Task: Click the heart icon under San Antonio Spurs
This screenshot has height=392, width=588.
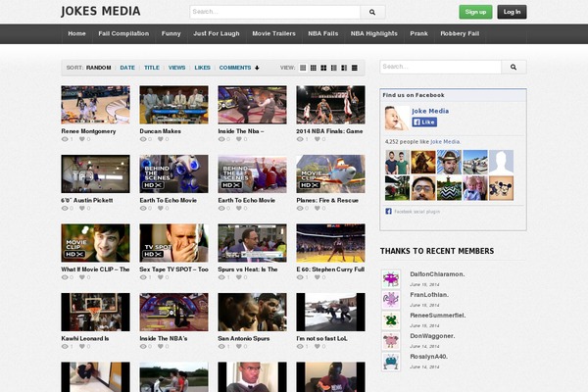Action: [x=239, y=347]
